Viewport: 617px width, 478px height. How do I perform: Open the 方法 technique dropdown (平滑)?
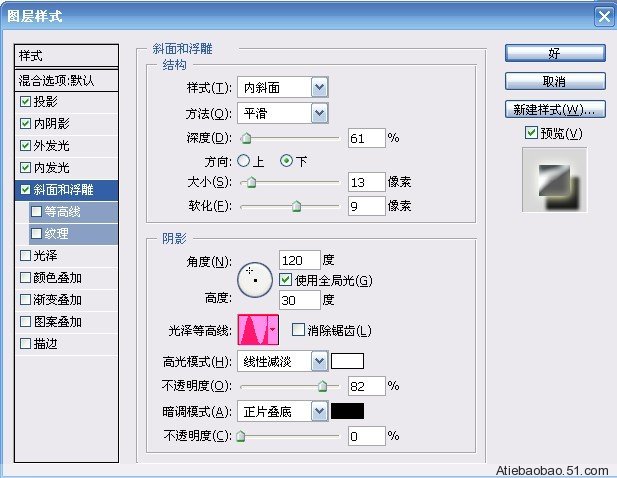tap(319, 112)
